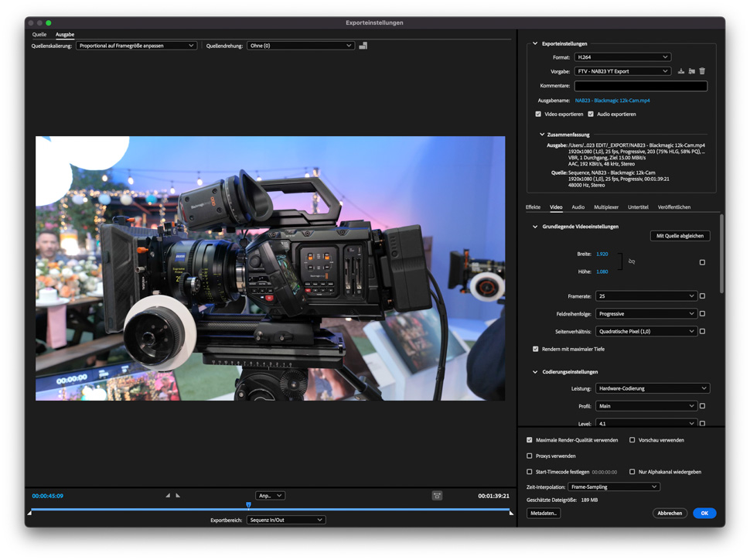The height and width of the screenshot is (560, 750).
Task: Click the out-point handle at timeline end
Action: pyautogui.click(x=511, y=513)
